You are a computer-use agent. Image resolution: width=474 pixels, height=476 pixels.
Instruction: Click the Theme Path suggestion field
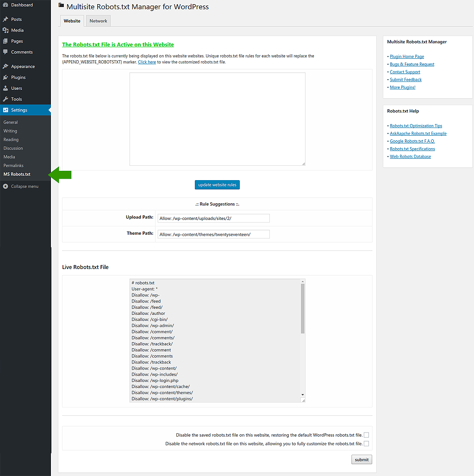[214, 234]
